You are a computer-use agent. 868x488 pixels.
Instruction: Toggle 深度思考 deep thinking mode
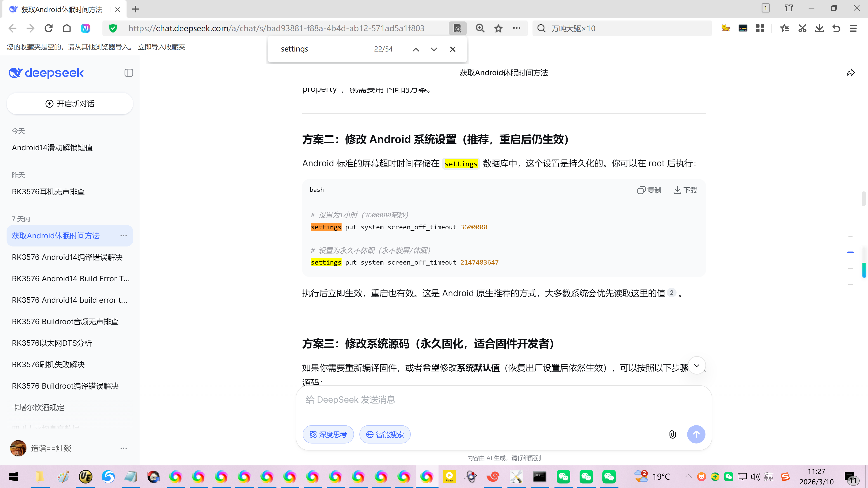coord(328,434)
